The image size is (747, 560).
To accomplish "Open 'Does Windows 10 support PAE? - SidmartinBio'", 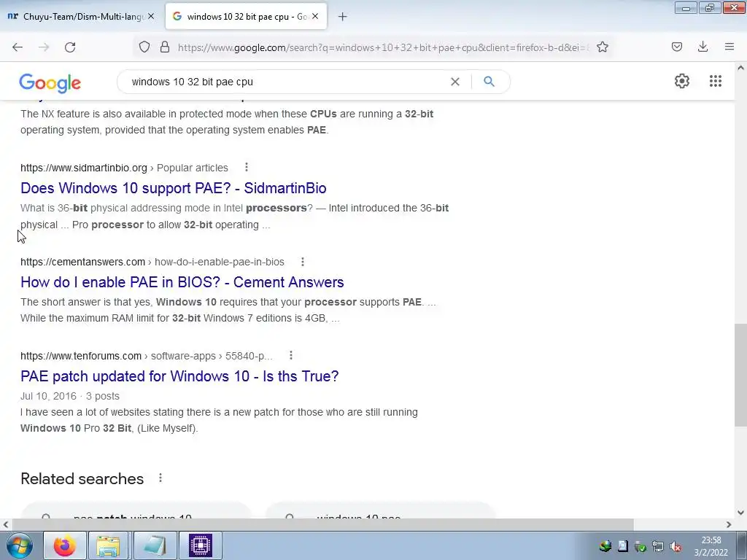I will coord(174,188).
